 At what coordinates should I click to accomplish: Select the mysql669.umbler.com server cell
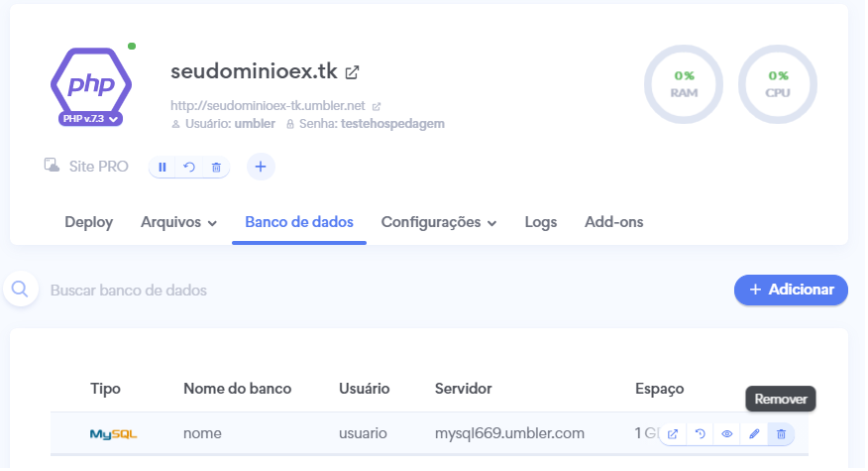pyautogui.click(x=509, y=433)
